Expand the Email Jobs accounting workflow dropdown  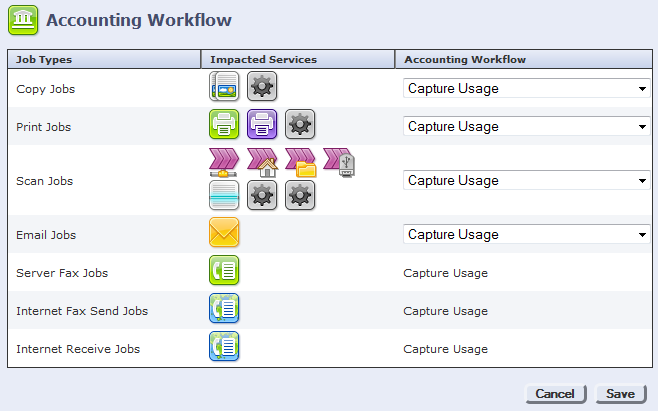[527, 234]
